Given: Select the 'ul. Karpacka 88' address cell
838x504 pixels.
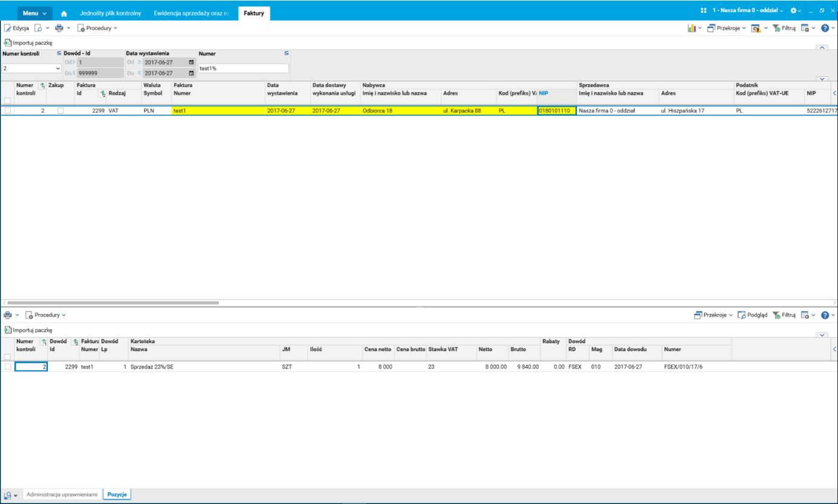Looking at the screenshot, I should point(469,111).
